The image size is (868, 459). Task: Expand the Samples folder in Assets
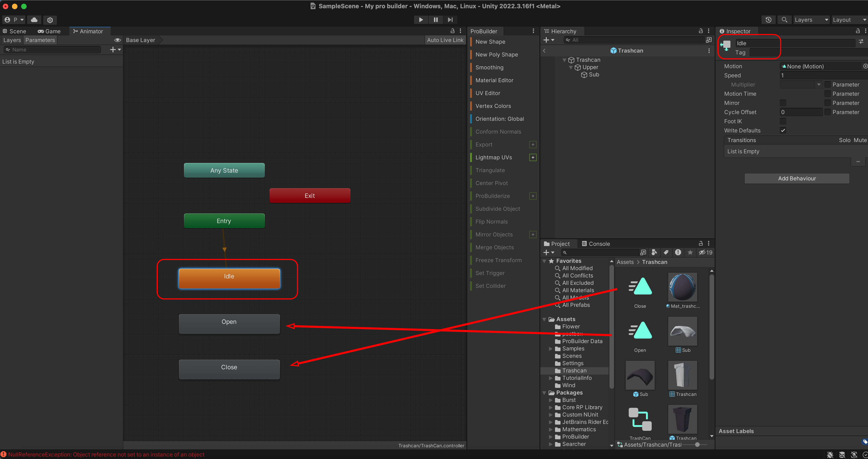point(551,349)
